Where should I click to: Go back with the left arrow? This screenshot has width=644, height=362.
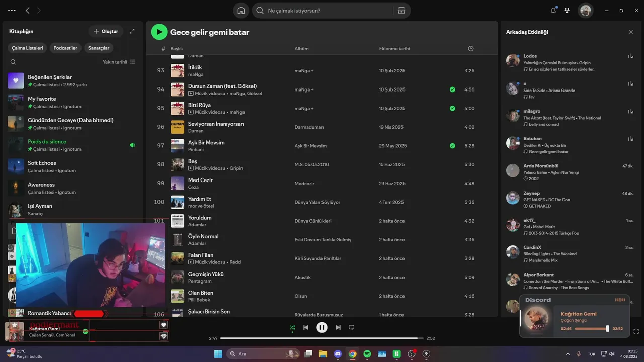coord(28,10)
